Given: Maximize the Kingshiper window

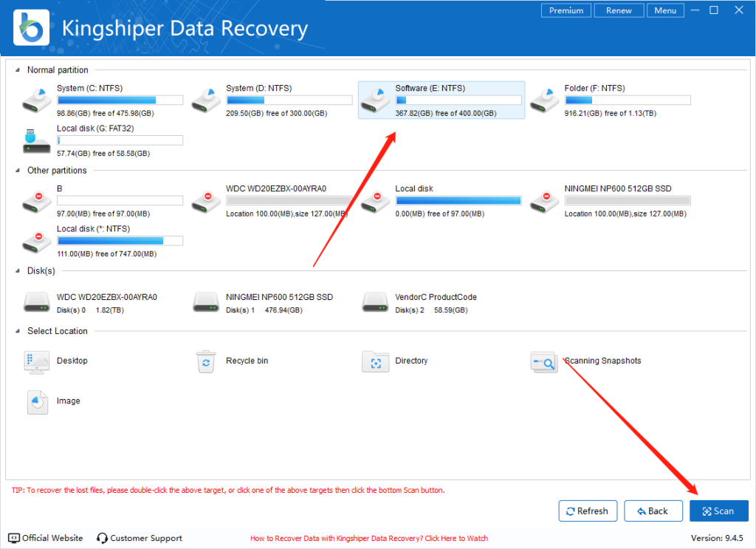Looking at the screenshot, I should click(714, 10).
